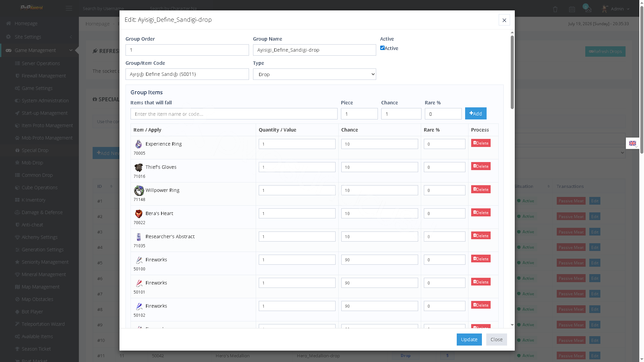Click the hamburger menu icon
This screenshot has width=644, height=362.
pyautogui.click(x=69, y=8)
